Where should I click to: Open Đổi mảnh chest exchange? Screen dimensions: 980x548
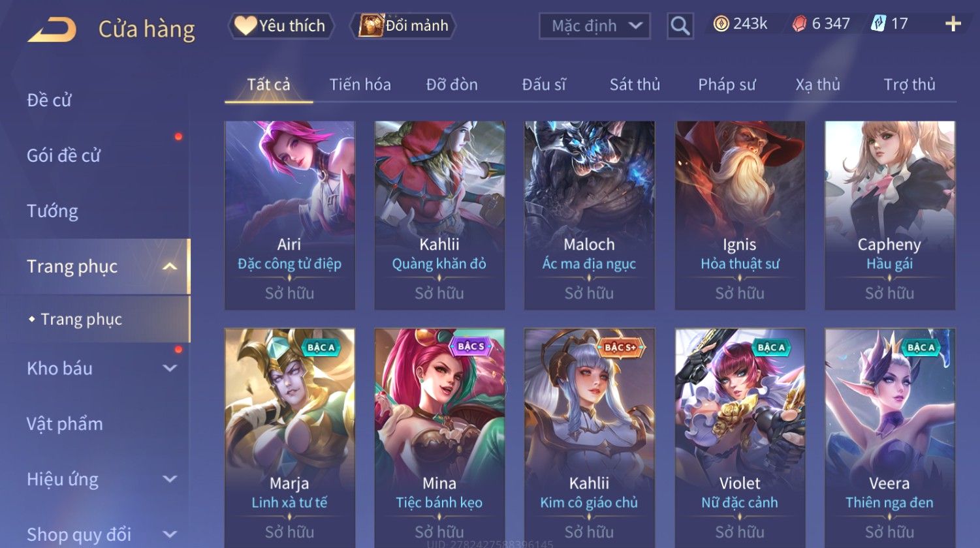click(x=403, y=26)
